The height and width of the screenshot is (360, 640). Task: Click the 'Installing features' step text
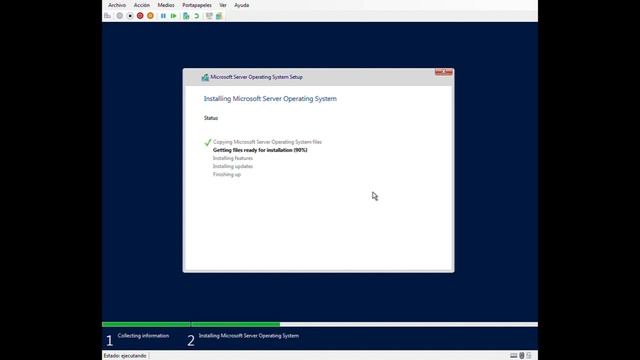[233, 158]
